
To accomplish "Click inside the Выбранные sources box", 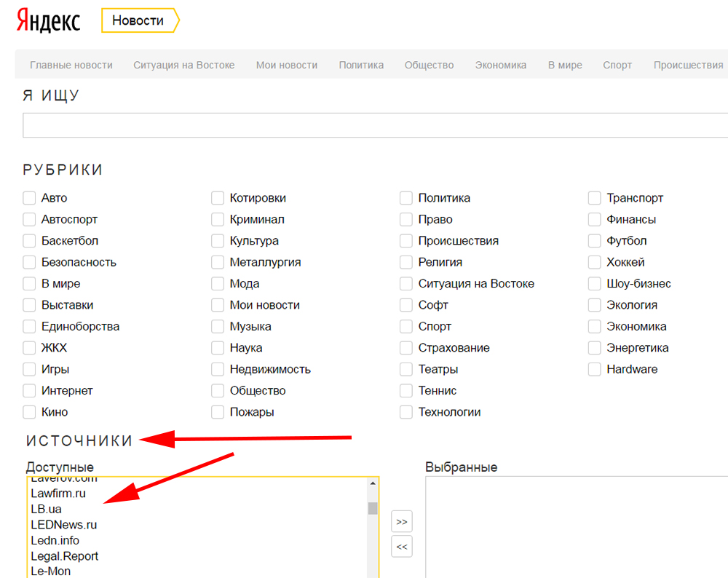I will tap(575, 528).
